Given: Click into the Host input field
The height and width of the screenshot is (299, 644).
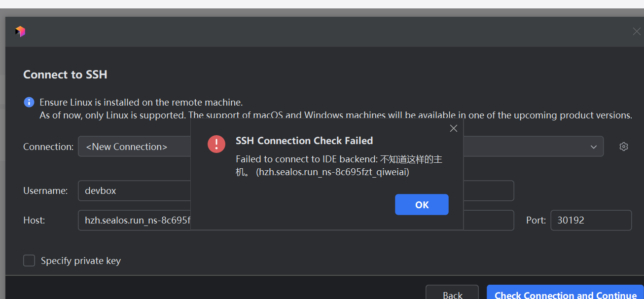Looking at the screenshot, I should 133,220.
